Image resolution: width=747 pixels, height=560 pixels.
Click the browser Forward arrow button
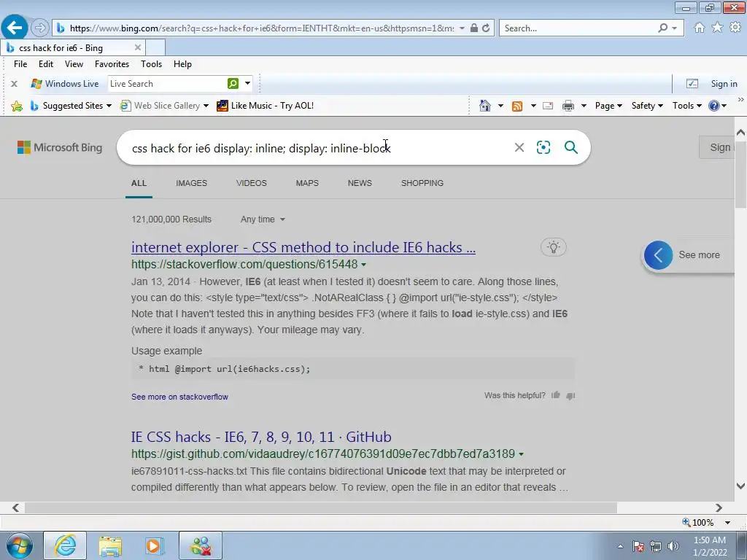pos(40,28)
